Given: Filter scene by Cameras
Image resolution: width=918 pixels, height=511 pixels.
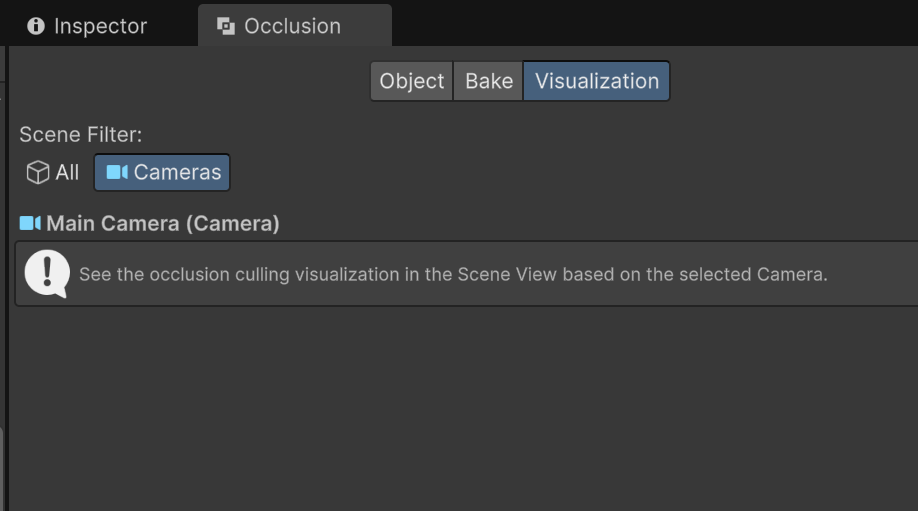Looking at the screenshot, I should pos(177,172).
